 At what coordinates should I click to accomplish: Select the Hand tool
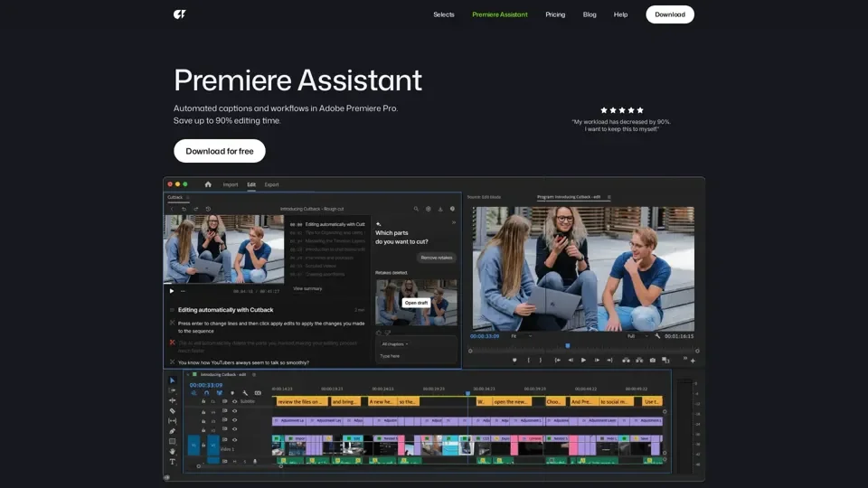(x=172, y=452)
